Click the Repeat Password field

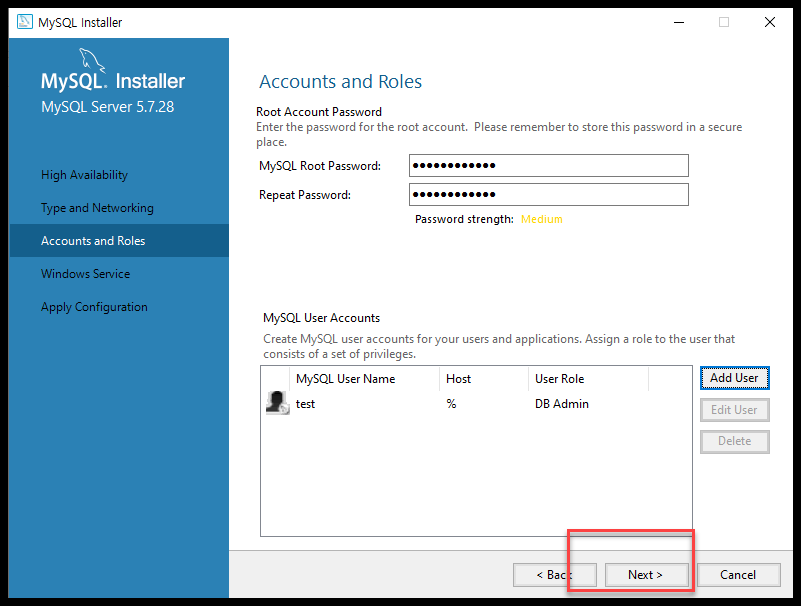click(x=549, y=195)
